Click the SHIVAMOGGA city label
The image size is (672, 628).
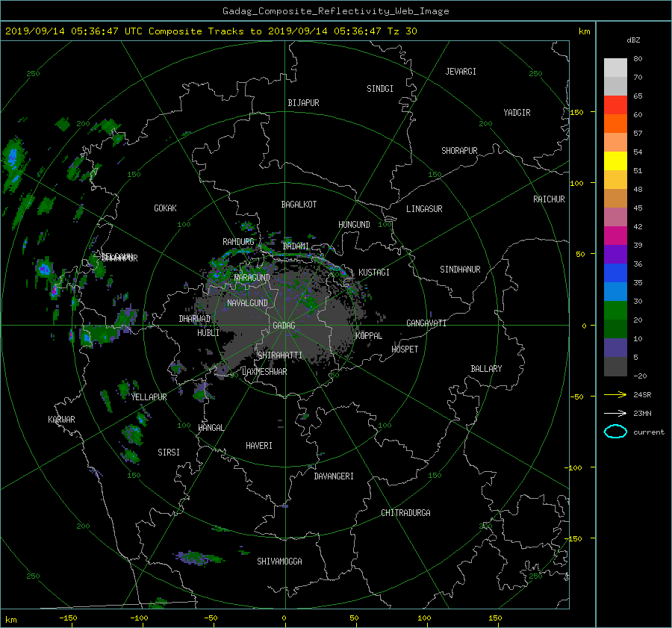(x=279, y=562)
